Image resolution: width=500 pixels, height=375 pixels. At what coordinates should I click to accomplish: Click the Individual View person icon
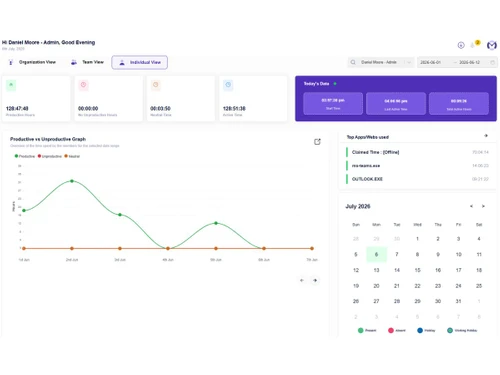coord(122,62)
